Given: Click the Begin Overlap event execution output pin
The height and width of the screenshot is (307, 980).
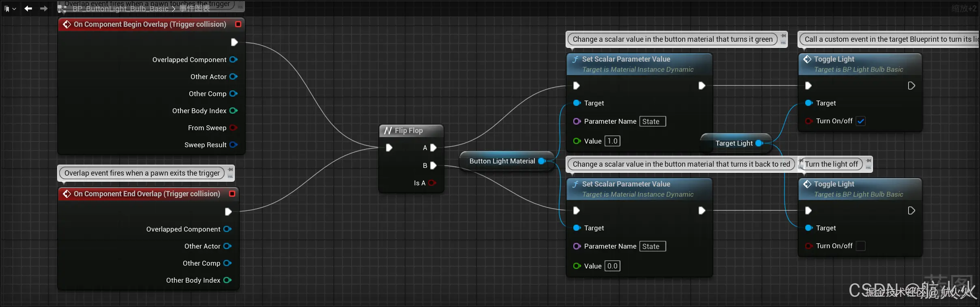Looking at the screenshot, I should click(x=234, y=42).
